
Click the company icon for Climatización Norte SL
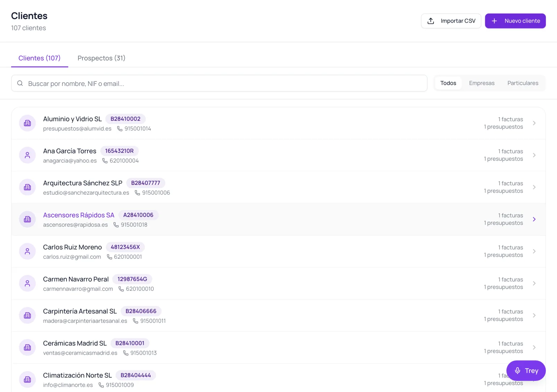(x=28, y=379)
